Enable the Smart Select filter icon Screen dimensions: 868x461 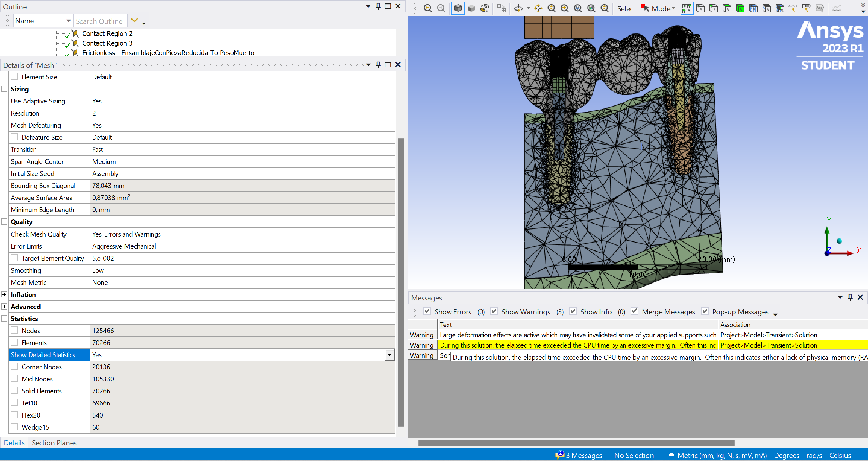click(x=687, y=8)
